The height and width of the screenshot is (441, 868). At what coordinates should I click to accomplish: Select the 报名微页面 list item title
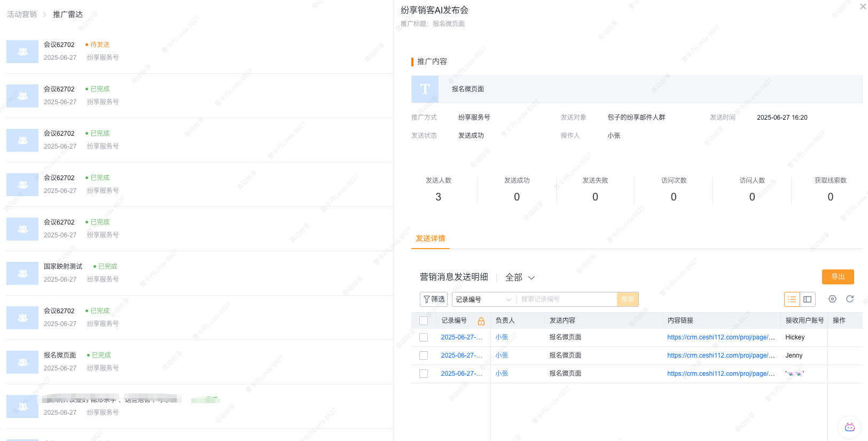[60, 355]
